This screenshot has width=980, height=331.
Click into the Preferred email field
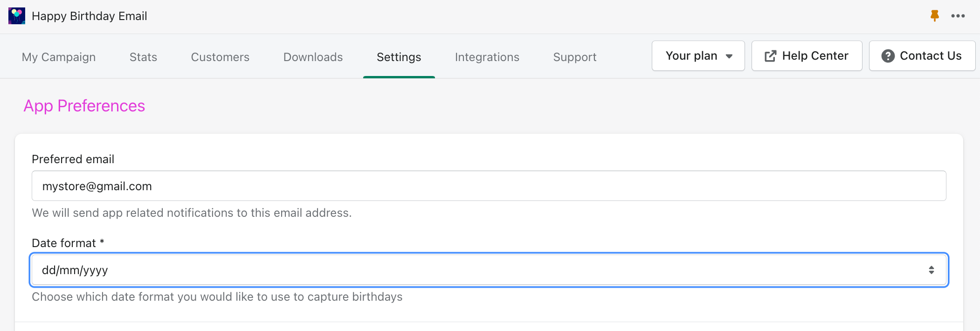click(489, 186)
